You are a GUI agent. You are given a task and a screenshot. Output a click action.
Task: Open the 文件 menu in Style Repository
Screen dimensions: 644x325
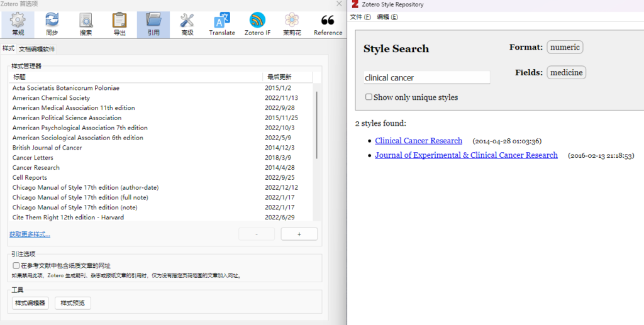tap(360, 16)
